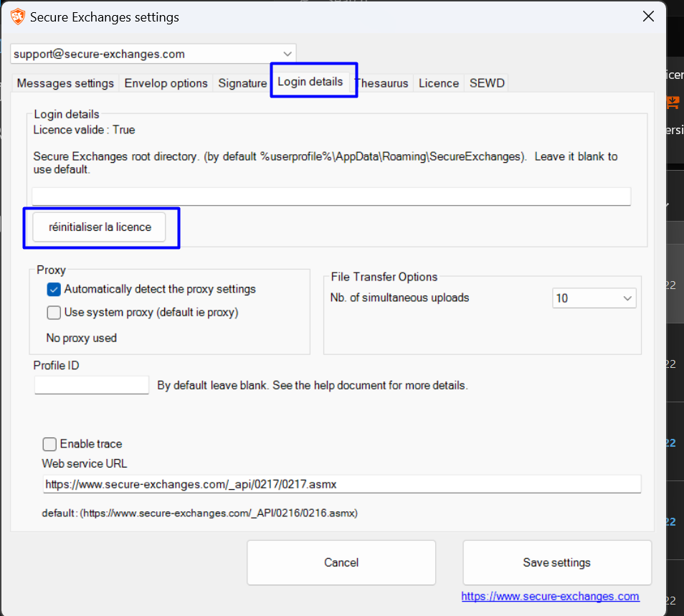Uncheck Automatically detect the proxy settings

(54, 289)
